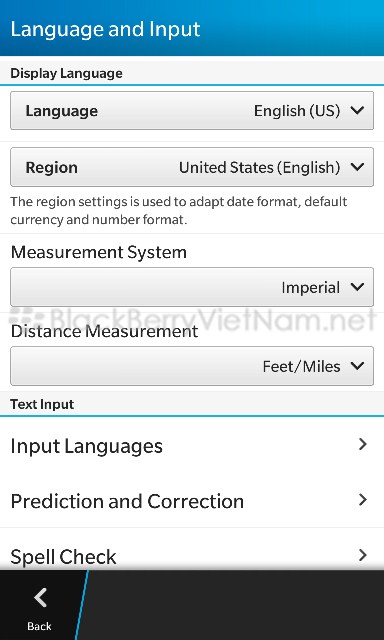
Task: Open Spell Check settings
Action: point(192,549)
